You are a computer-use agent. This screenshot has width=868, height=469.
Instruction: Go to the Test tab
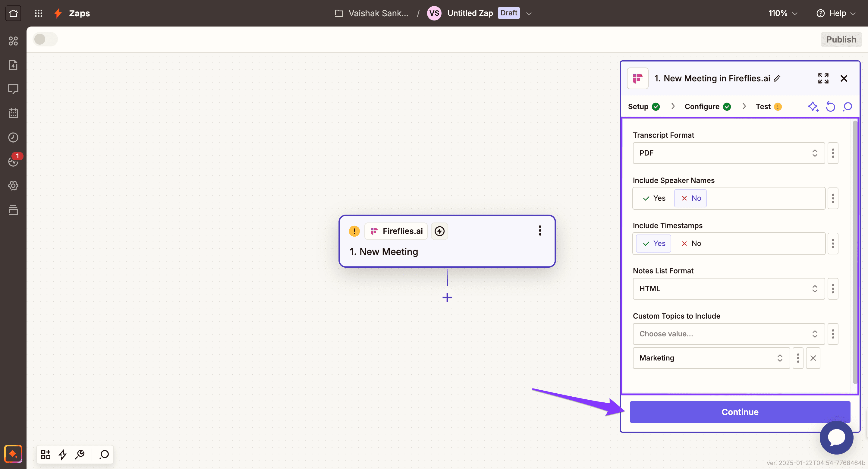[x=768, y=106]
